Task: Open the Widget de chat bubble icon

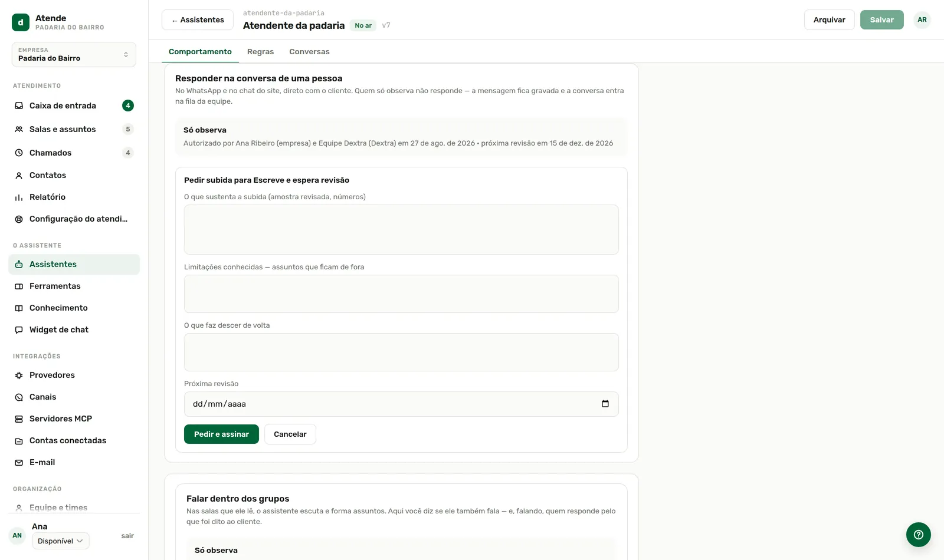Action: [x=19, y=330]
